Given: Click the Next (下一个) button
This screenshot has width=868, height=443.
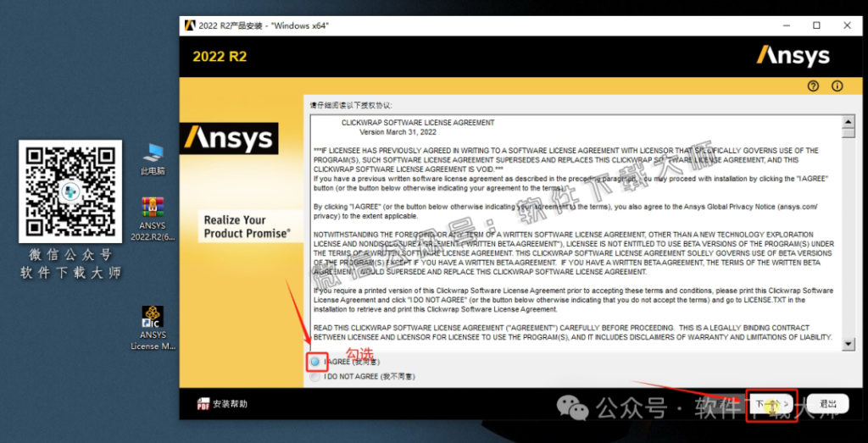Looking at the screenshot, I should tap(771, 404).
